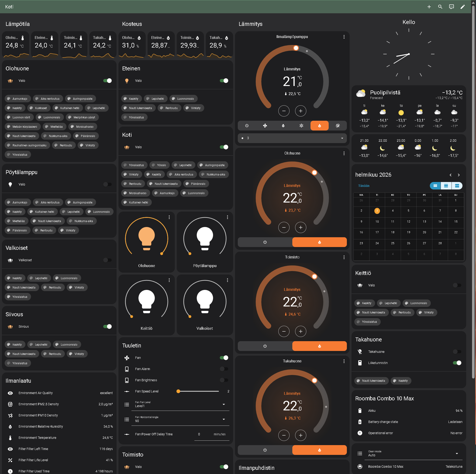Click the Tänään calendar button

(364, 186)
